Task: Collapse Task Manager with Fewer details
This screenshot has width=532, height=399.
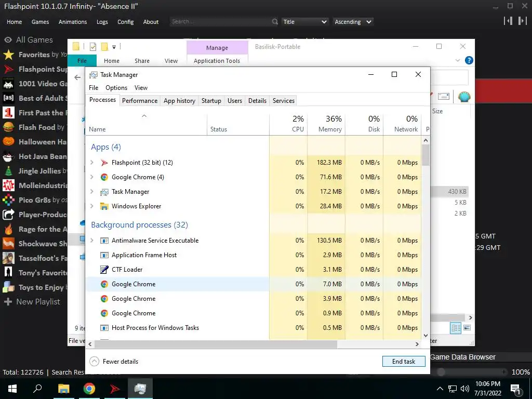Action: click(114, 362)
